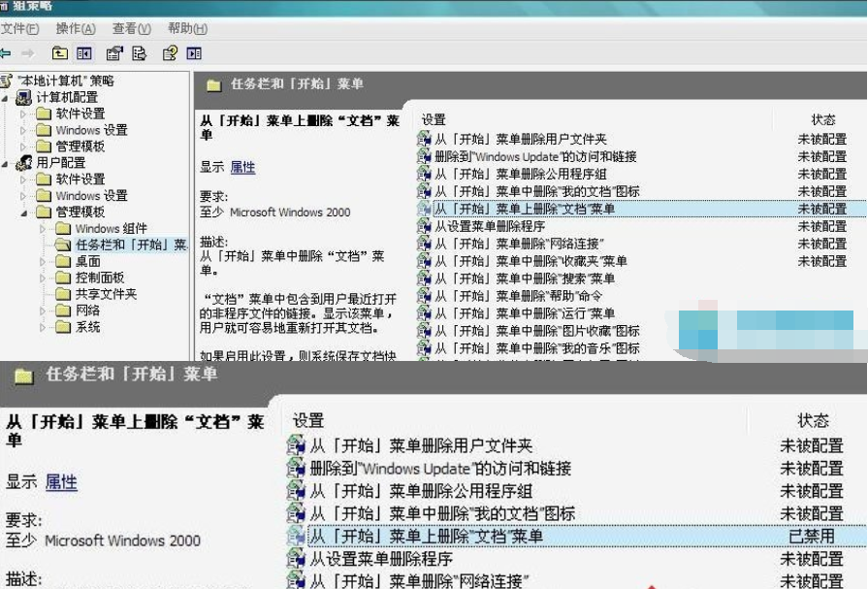Click the Up one level toolbar icon
This screenshot has height=589, width=868.
[60, 53]
